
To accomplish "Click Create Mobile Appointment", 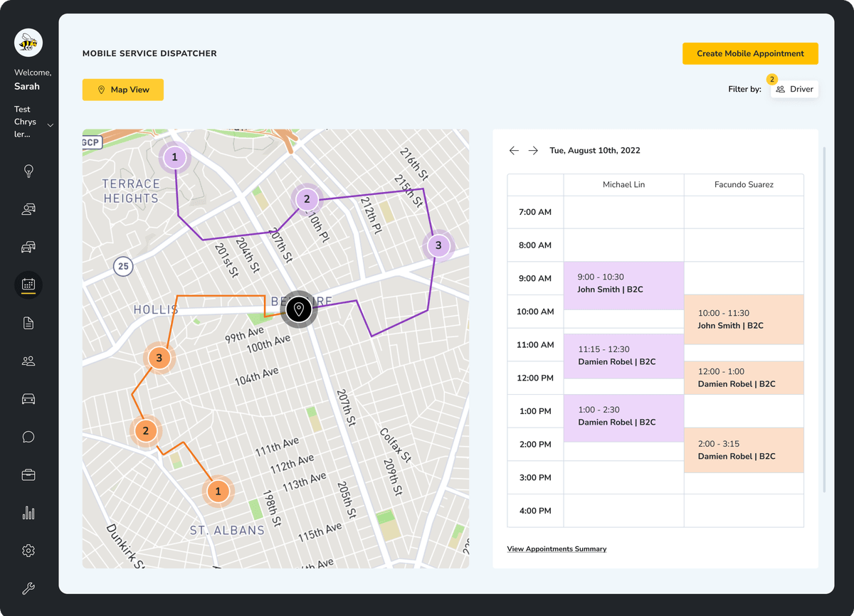I will pos(750,53).
